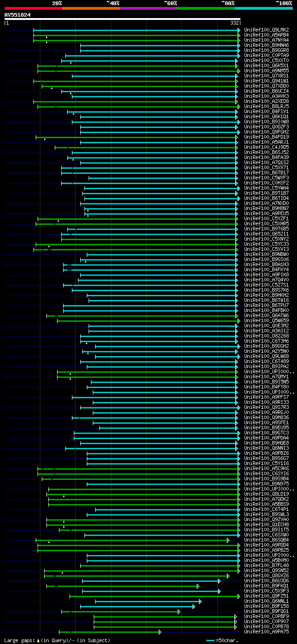Select UniRef100_C5WYF3 in the hit list
Screen dimensions: 297x644
pyautogui.click(x=266, y=178)
